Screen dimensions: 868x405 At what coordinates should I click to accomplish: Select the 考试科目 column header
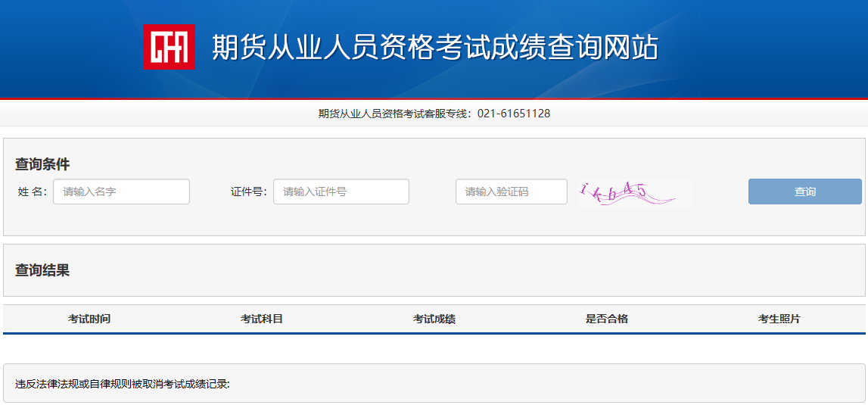point(262,319)
